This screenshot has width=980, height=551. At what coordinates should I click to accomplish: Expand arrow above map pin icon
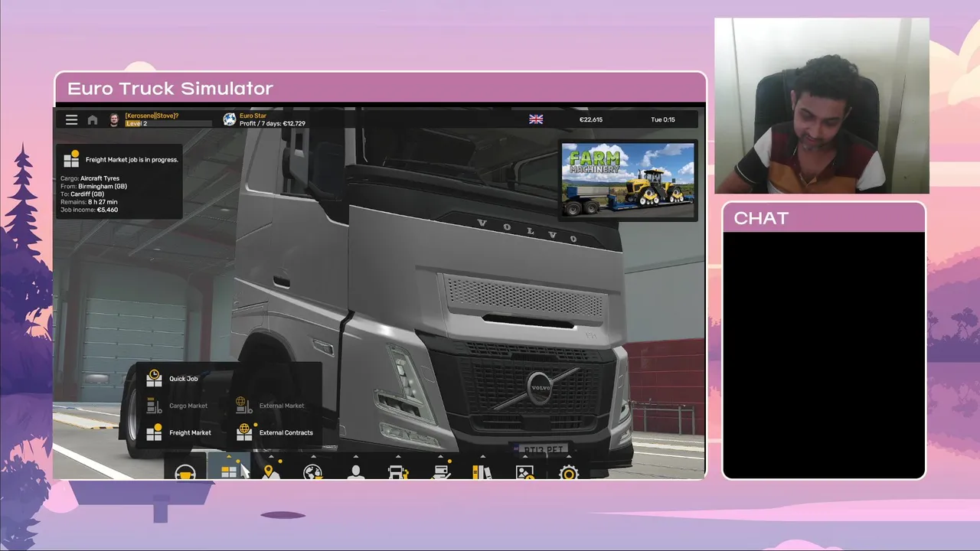[x=270, y=458]
